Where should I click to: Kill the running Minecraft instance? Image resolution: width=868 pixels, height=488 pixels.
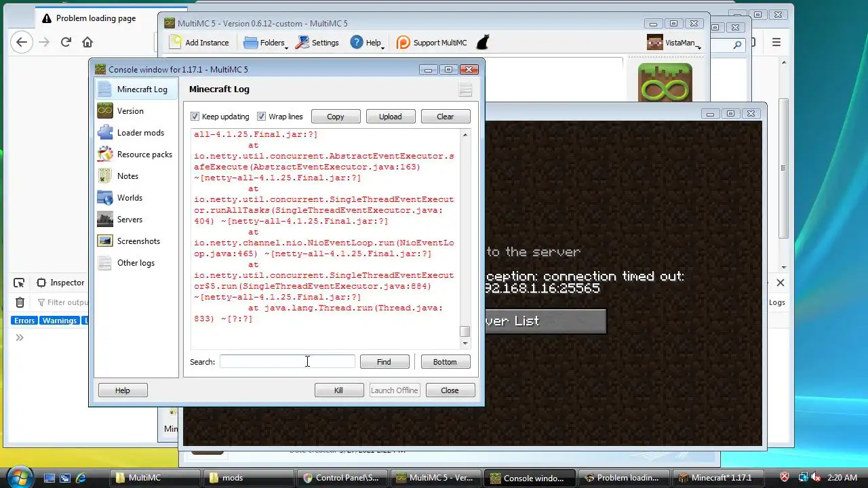click(x=339, y=390)
